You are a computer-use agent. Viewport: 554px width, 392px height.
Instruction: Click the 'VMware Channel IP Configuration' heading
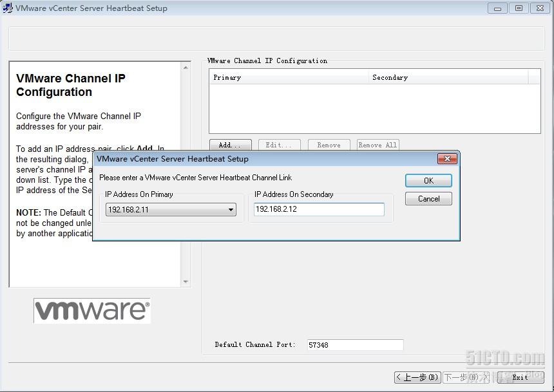click(x=71, y=85)
